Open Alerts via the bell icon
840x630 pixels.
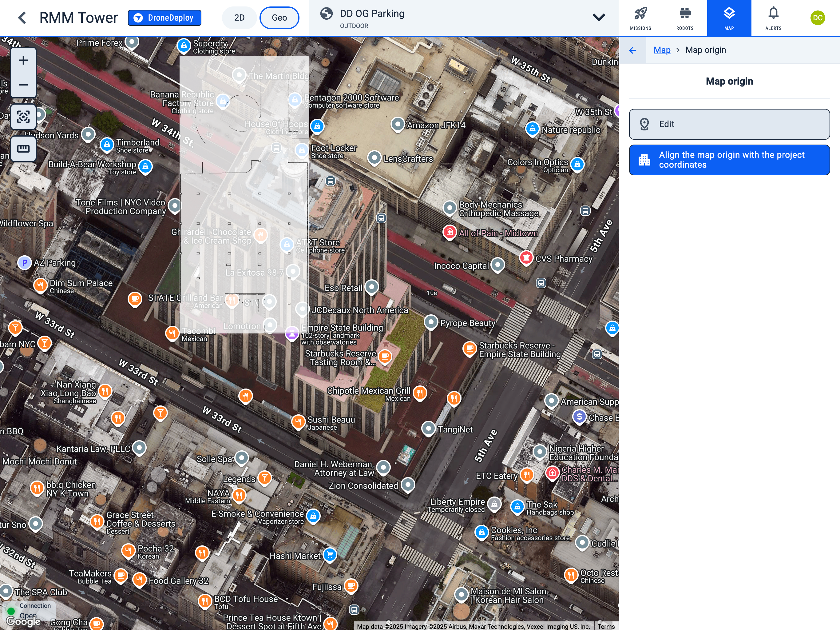pyautogui.click(x=773, y=17)
